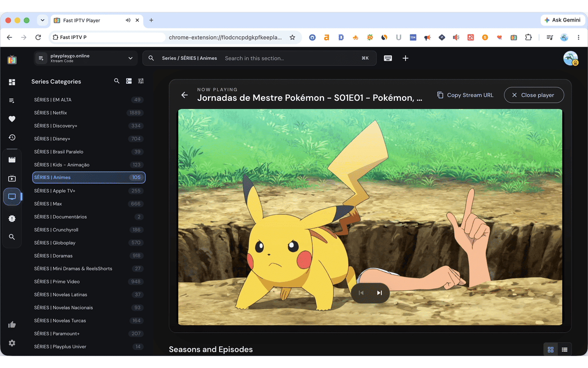Viewport: 588px width, 368px height.
Task: Go back using arrow beside Now Playing
Action: 184,95
